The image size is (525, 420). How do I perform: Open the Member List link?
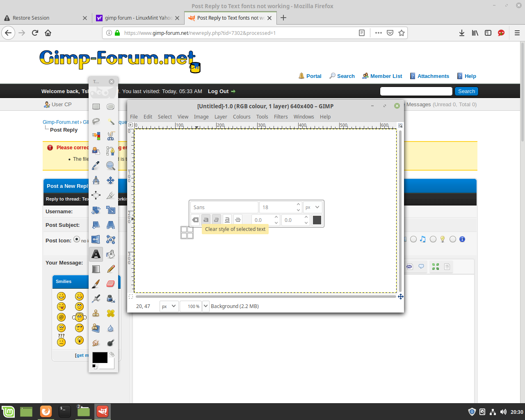tap(386, 76)
